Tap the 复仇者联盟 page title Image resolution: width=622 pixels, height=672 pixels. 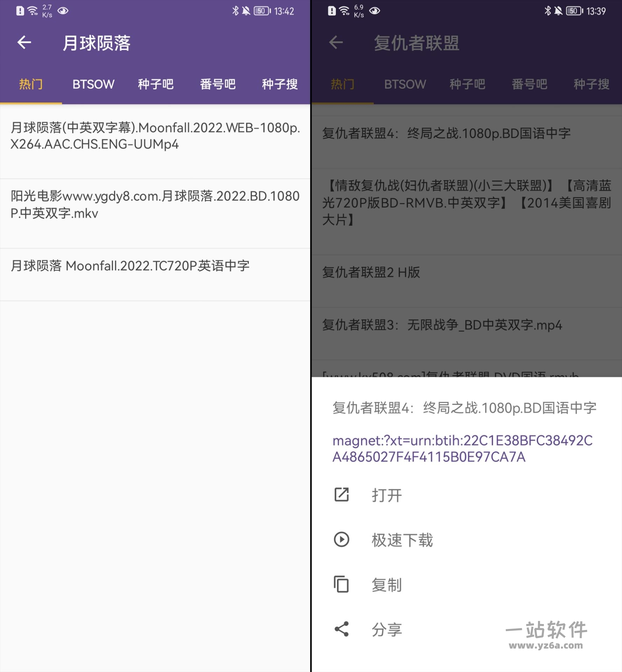[417, 43]
